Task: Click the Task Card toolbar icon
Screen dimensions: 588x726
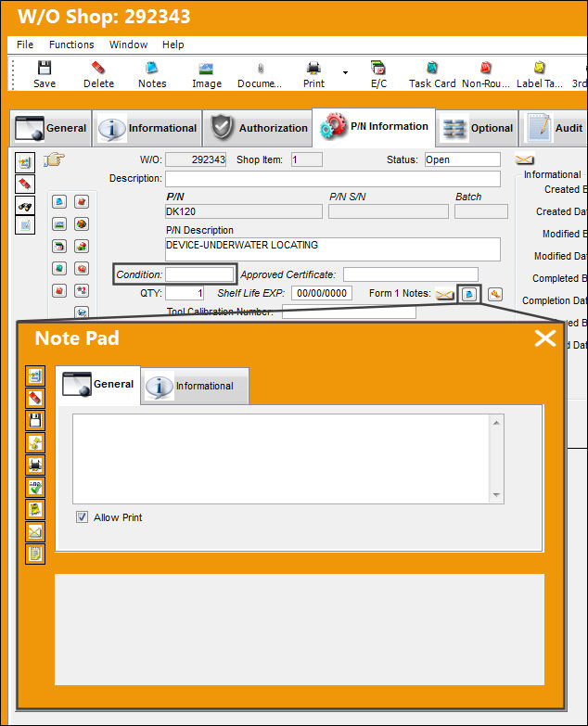Action: pos(432,74)
